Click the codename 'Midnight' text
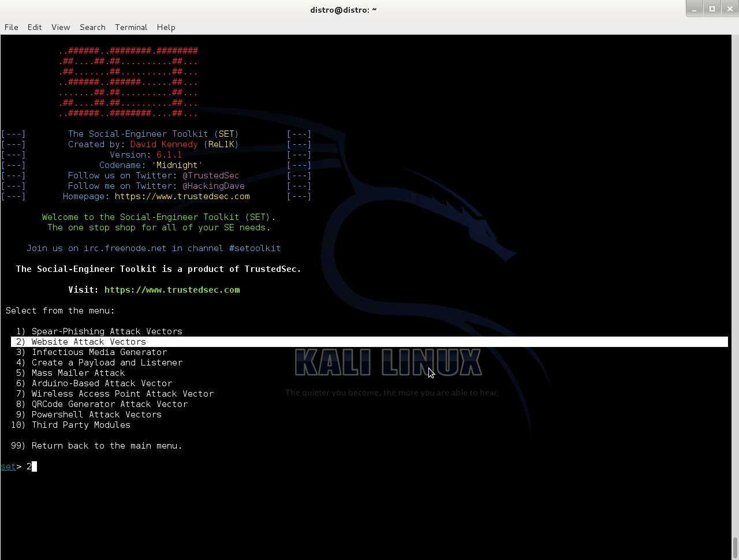This screenshot has height=560, width=739. 177,165
